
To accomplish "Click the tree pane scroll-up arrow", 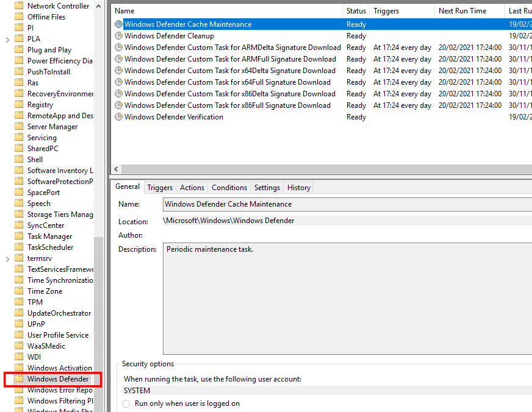I will click(x=98, y=6).
